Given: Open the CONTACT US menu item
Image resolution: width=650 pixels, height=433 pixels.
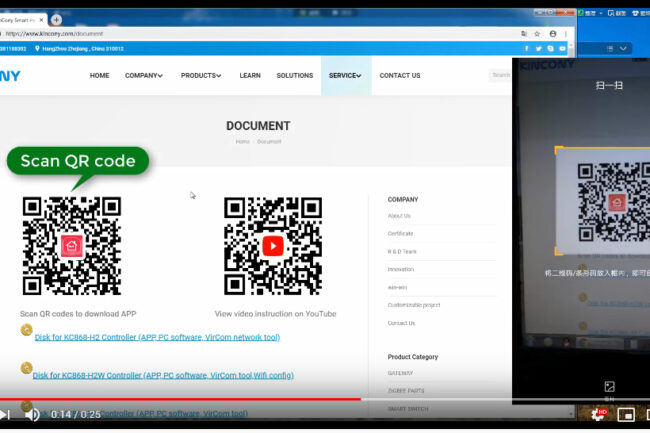Looking at the screenshot, I should (400, 75).
